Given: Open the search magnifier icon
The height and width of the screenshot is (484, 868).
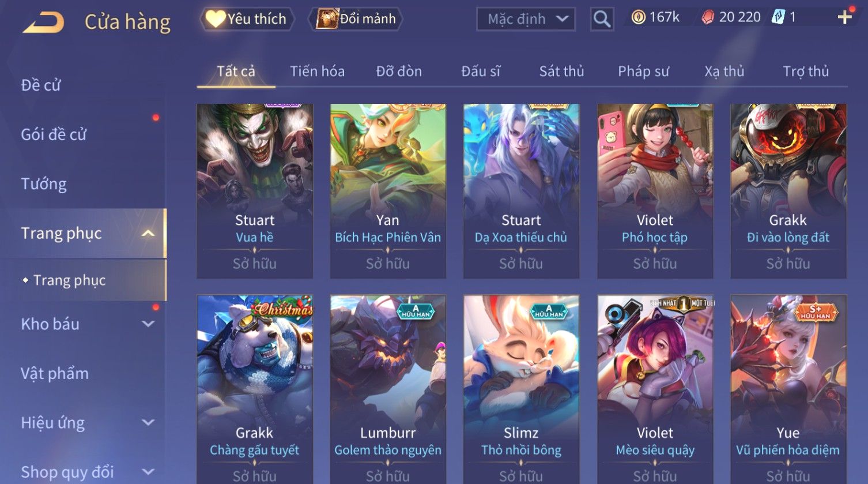Looking at the screenshot, I should 602,19.
